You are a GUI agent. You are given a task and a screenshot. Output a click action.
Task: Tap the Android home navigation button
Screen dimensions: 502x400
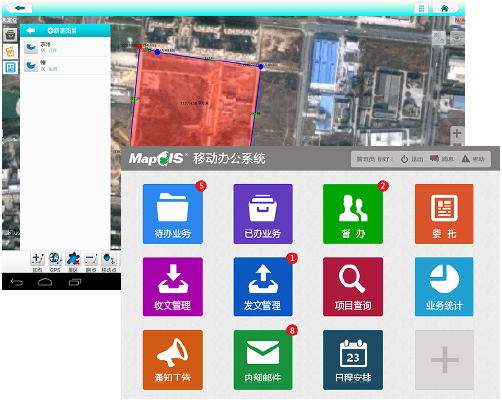click(x=45, y=282)
